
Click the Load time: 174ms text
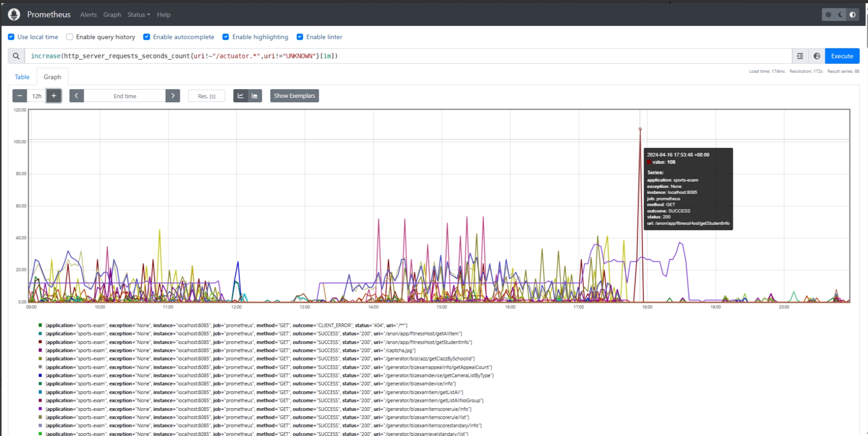point(767,71)
